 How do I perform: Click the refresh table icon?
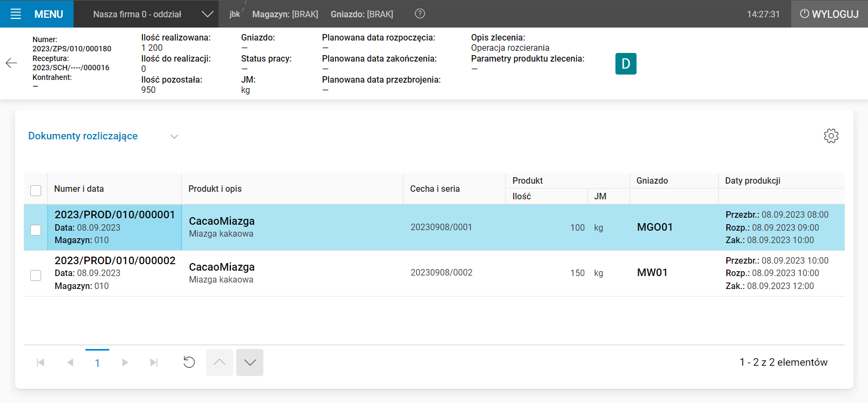tap(189, 362)
